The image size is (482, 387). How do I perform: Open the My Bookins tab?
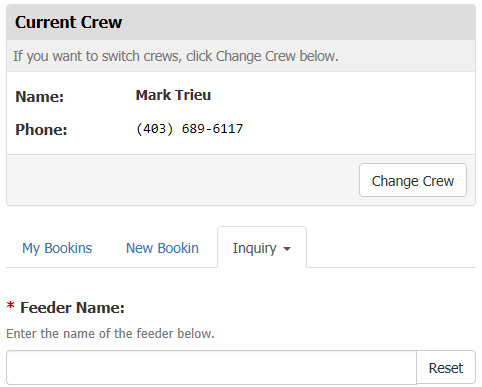click(x=57, y=248)
